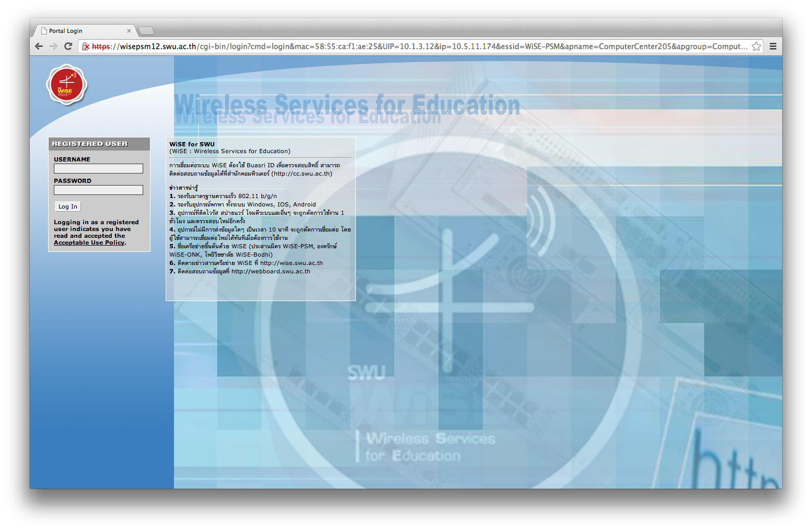Click the "WiSE for SWU" heading
Screen dimensions: 812x530
click(x=192, y=144)
